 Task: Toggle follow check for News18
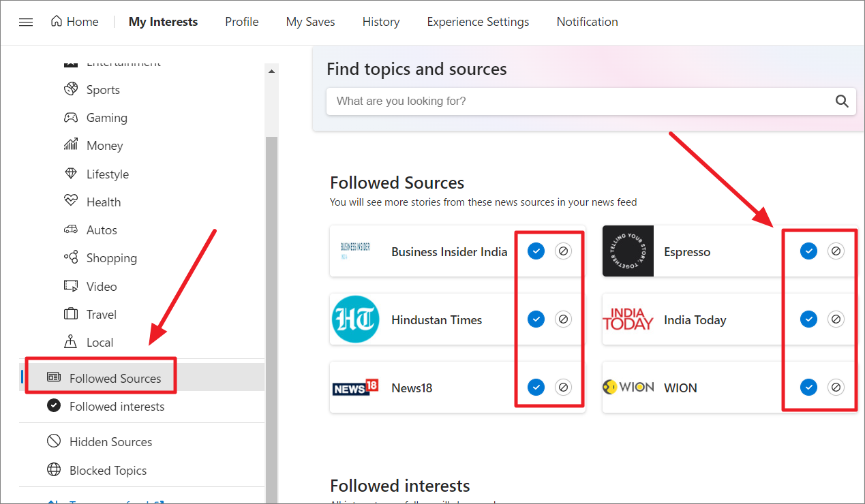536,388
